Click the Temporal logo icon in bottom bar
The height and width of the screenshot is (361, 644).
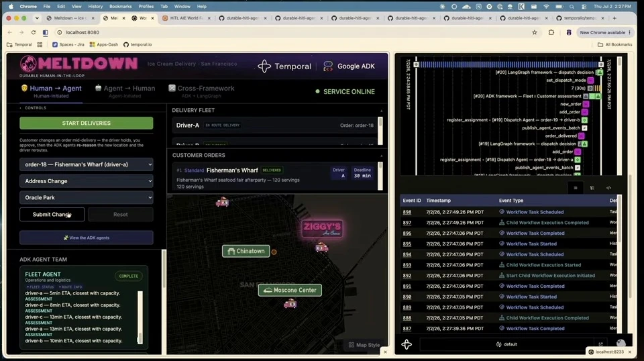[x=407, y=344]
